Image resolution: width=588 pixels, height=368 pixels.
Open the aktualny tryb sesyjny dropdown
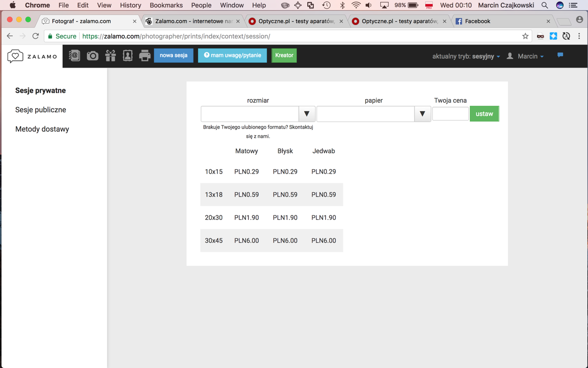pos(466,56)
